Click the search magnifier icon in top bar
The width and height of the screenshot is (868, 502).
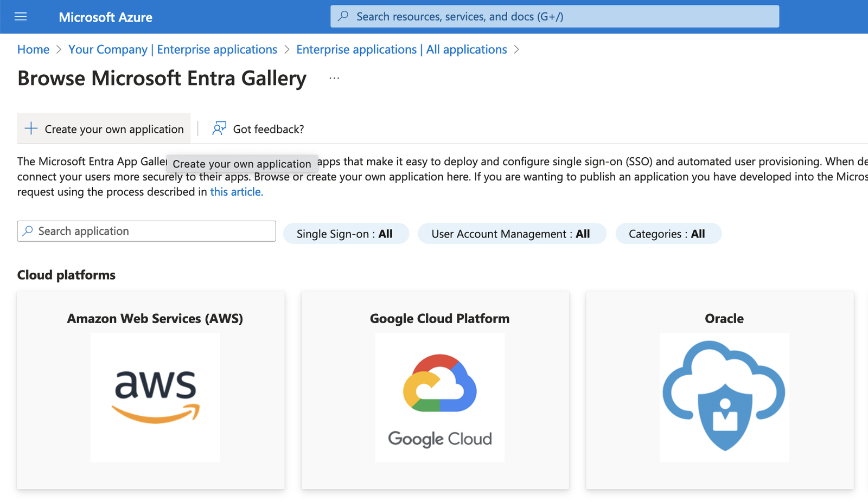coord(343,16)
